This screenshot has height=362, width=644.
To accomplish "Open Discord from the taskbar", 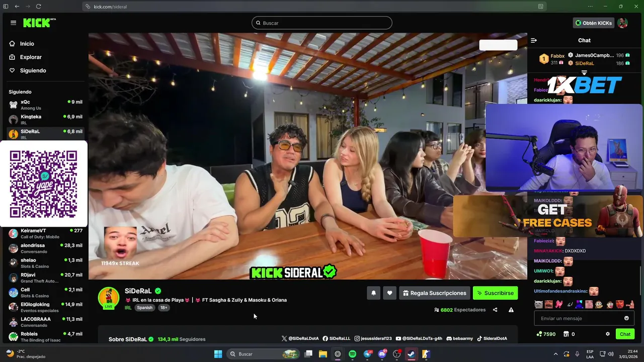I will click(x=382, y=354).
